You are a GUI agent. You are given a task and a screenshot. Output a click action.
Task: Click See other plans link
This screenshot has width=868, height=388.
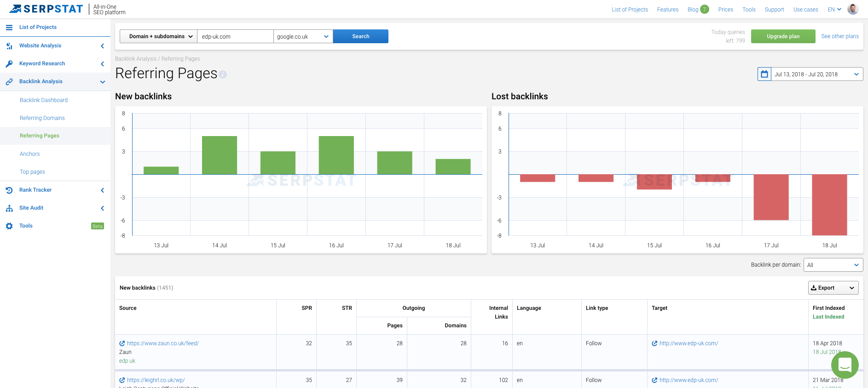[840, 36]
